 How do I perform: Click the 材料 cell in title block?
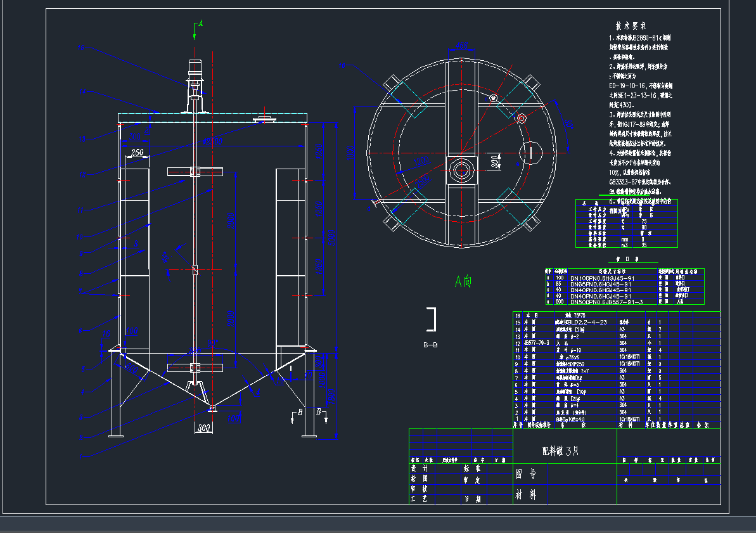pyautogui.click(x=526, y=495)
